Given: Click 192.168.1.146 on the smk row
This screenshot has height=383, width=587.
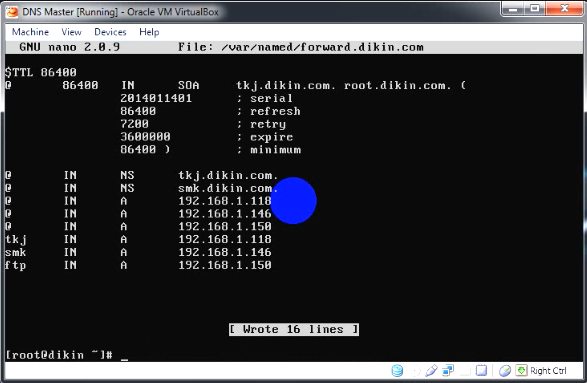Looking at the screenshot, I should click(x=225, y=252).
